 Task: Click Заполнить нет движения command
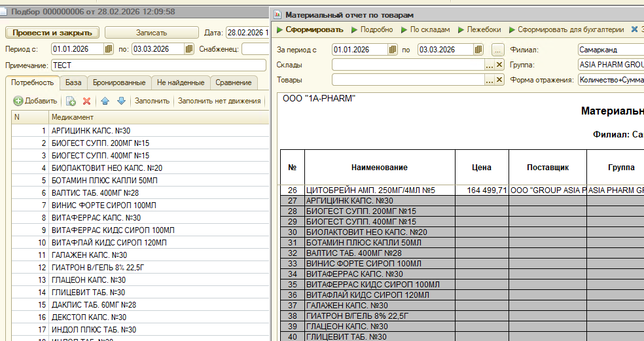click(219, 101)
